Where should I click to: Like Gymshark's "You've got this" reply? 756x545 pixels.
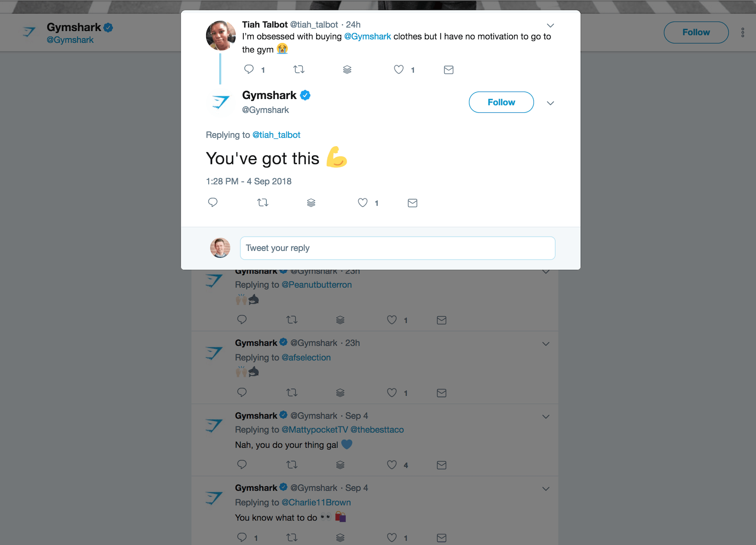point(363,203)
